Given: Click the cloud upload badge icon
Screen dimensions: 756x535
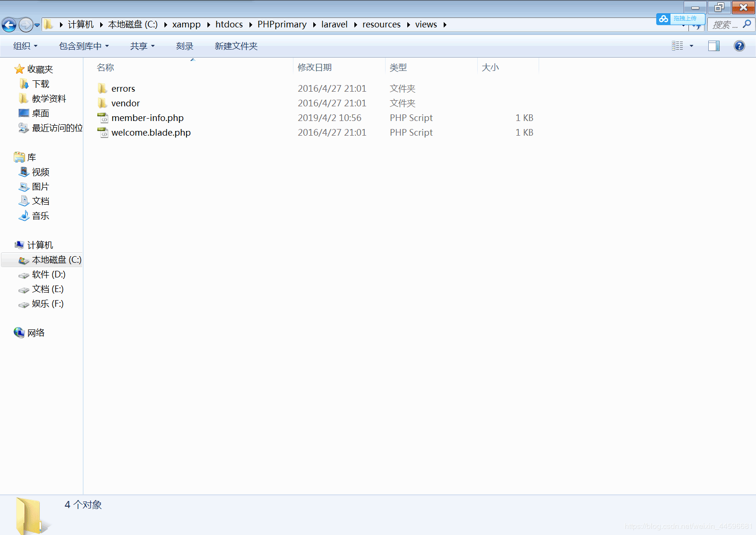Looking at the screenshot, I should click(664, 19).
